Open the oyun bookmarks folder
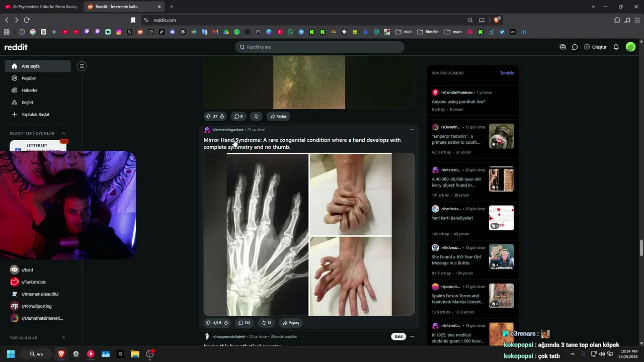 453,32
